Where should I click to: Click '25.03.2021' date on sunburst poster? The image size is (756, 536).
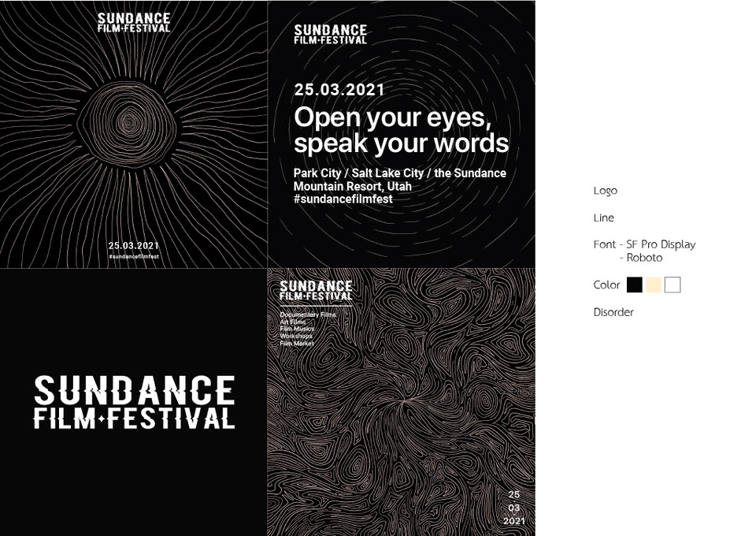pos(134,246)
